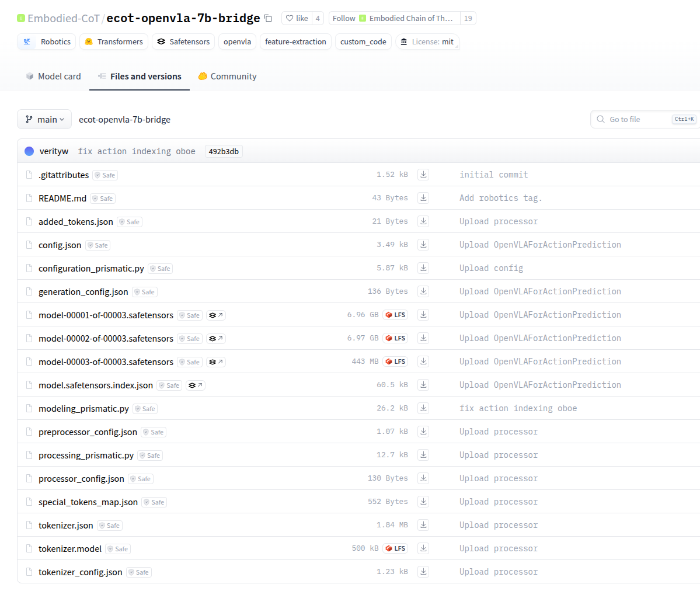Copy the model name with the copy icon

(x=268, y=18)
